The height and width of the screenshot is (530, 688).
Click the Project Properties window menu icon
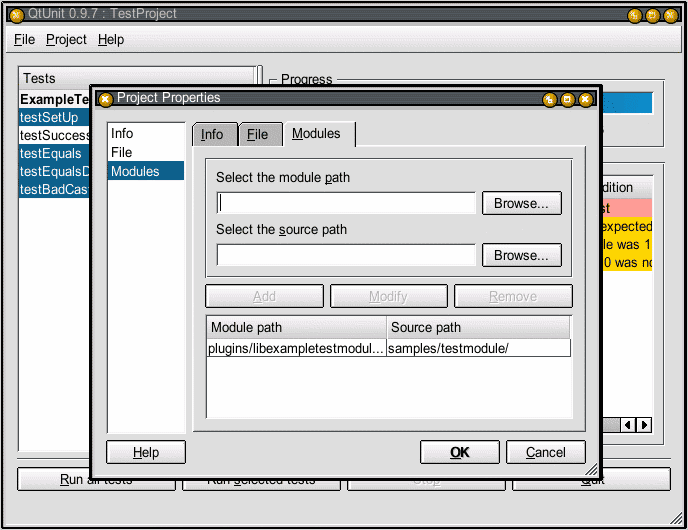tap(105, 100)
